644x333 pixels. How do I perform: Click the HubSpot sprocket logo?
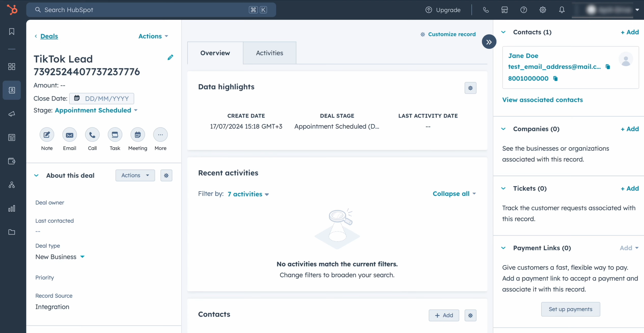(x=12, y=10)
